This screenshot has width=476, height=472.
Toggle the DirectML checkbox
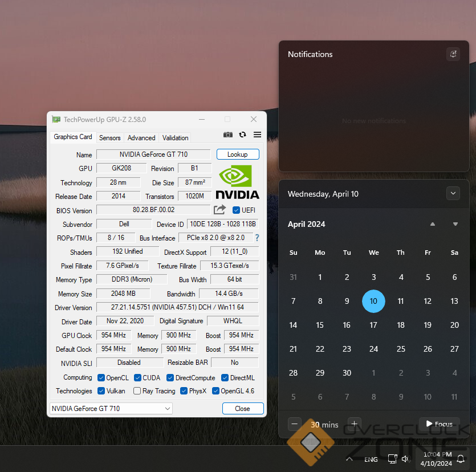[225, 377]
